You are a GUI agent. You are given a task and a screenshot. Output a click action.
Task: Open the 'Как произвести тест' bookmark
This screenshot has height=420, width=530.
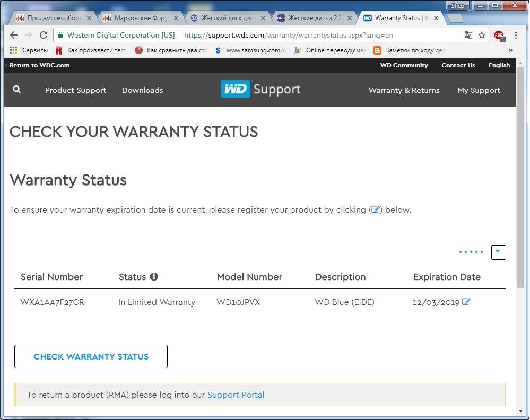90,50
